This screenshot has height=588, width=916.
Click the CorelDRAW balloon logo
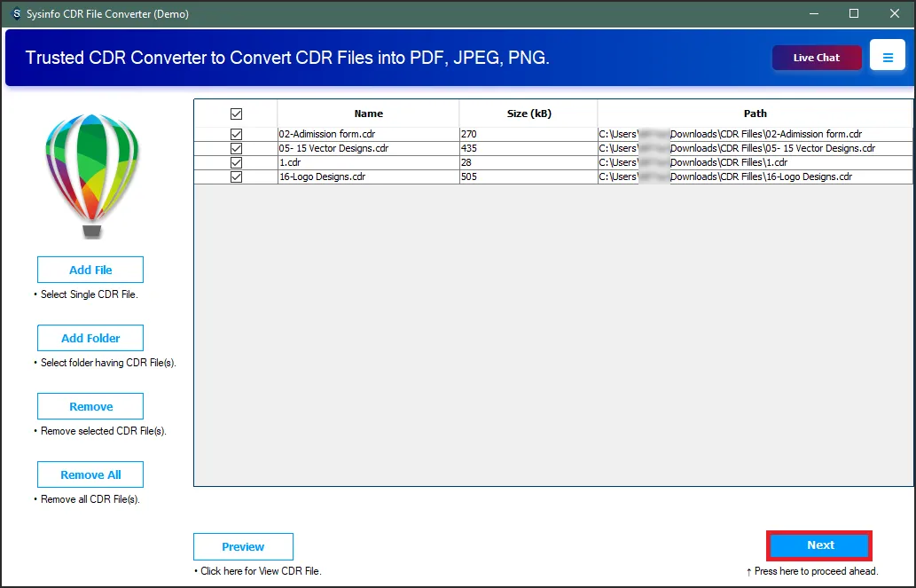[x=91, y=176]
